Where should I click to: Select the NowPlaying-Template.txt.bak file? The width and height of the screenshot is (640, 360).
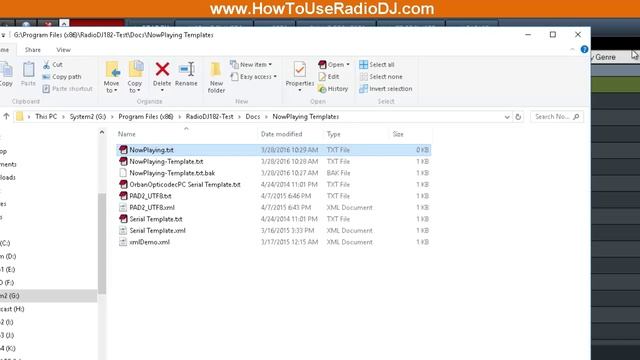coord(273,173)
